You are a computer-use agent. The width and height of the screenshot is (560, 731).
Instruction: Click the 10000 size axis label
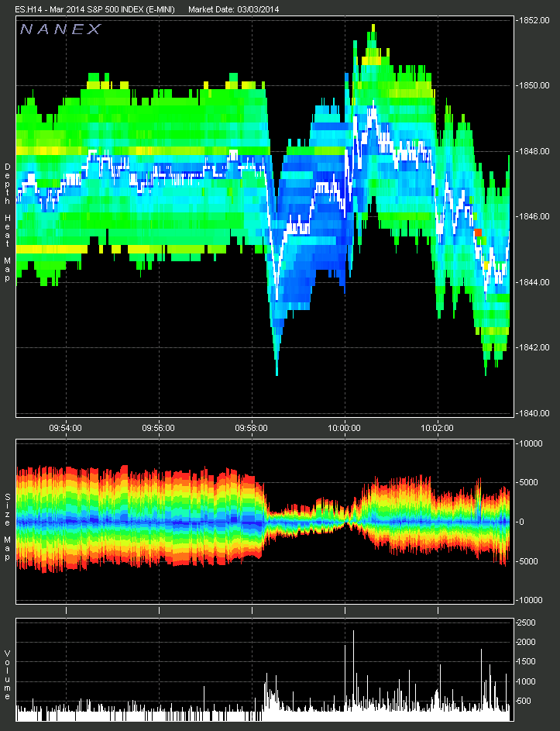(531, 443)
